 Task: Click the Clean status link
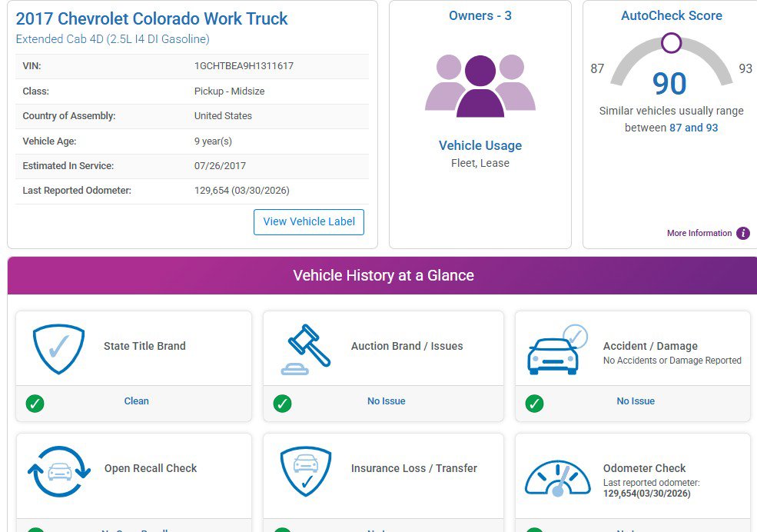point(137,401)
